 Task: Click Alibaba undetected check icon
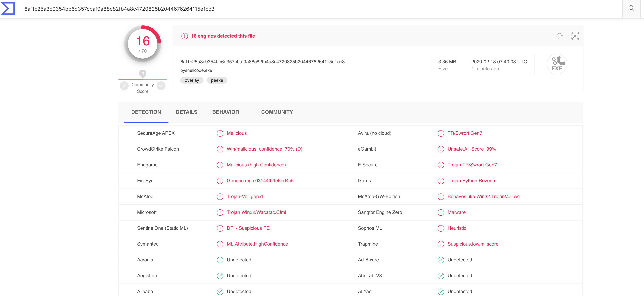tap(220, 292)
